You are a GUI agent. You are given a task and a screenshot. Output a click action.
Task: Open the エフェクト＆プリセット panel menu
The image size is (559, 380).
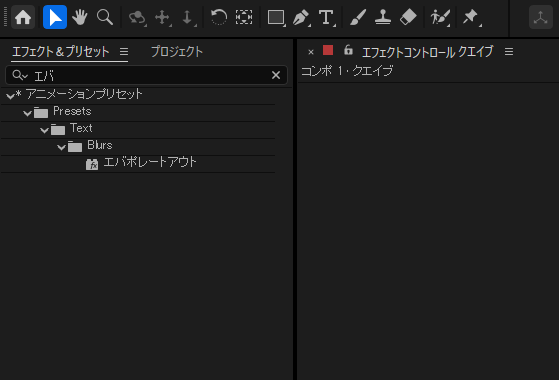[x=124, y=52]
